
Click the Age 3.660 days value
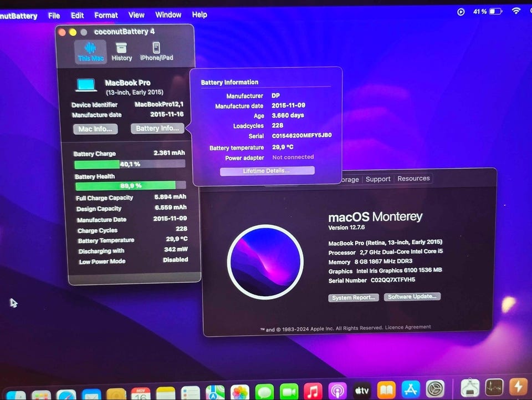click(288, 115)
